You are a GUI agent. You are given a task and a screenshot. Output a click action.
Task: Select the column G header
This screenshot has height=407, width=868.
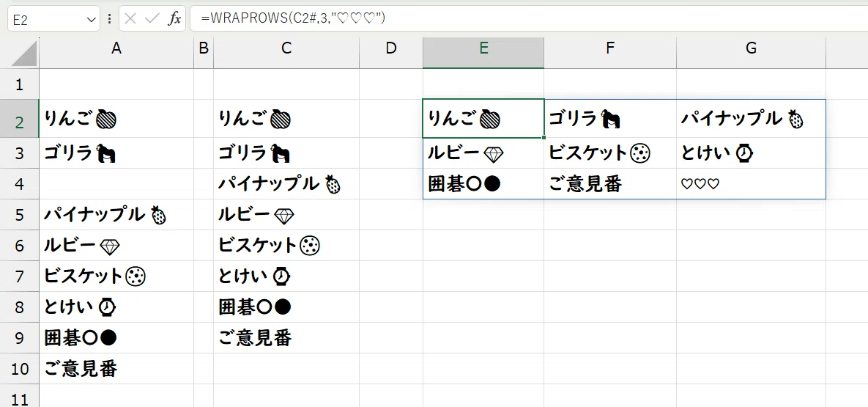click(752, 48)
